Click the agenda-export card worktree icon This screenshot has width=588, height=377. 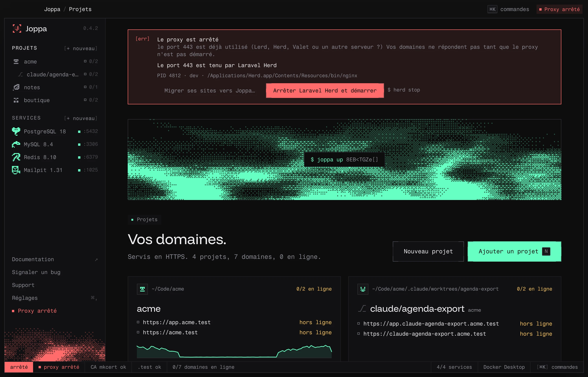[363, 289]
